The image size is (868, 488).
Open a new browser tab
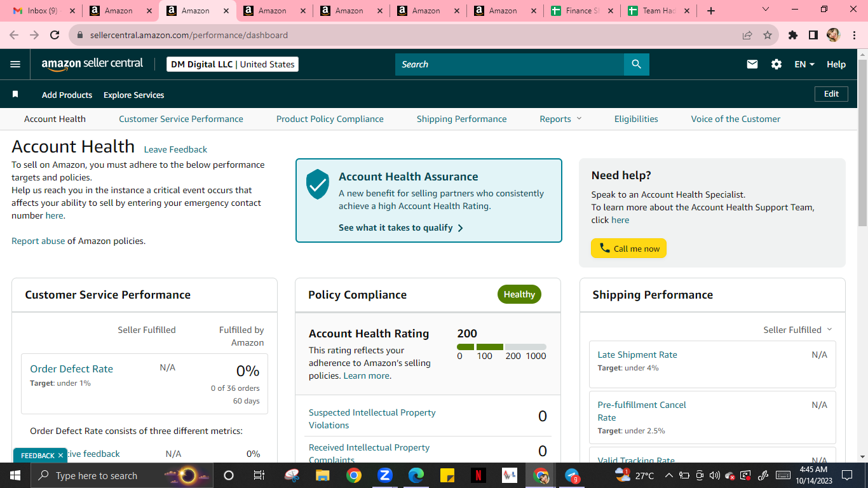click(x=711, y=11)
